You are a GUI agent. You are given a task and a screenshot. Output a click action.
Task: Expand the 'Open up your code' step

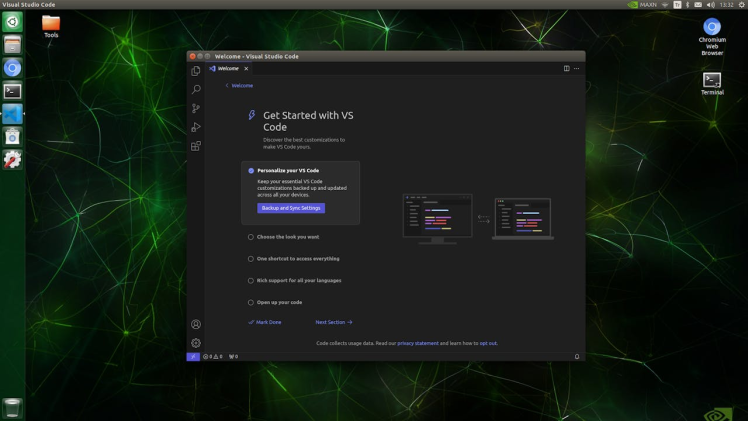(279, 302)
